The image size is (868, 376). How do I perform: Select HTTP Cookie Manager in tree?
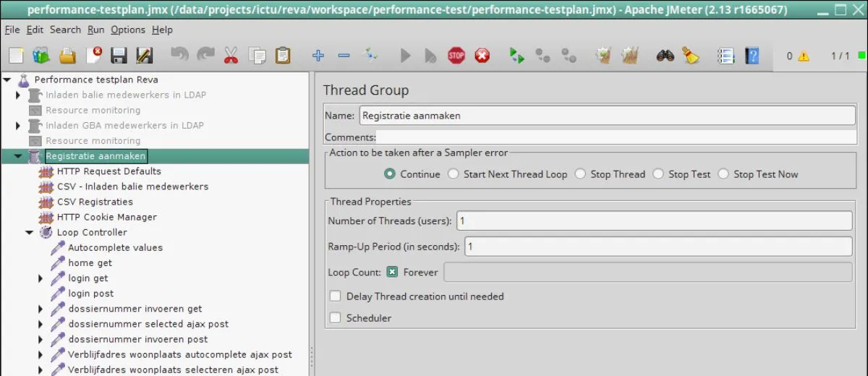tap(106, 217)
